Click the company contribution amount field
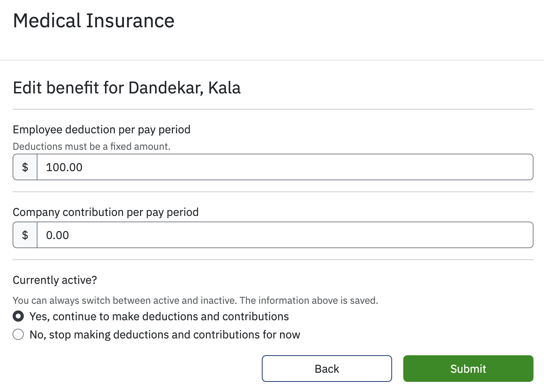This screenshot has height=392, width=544. (x=245, y=235)
